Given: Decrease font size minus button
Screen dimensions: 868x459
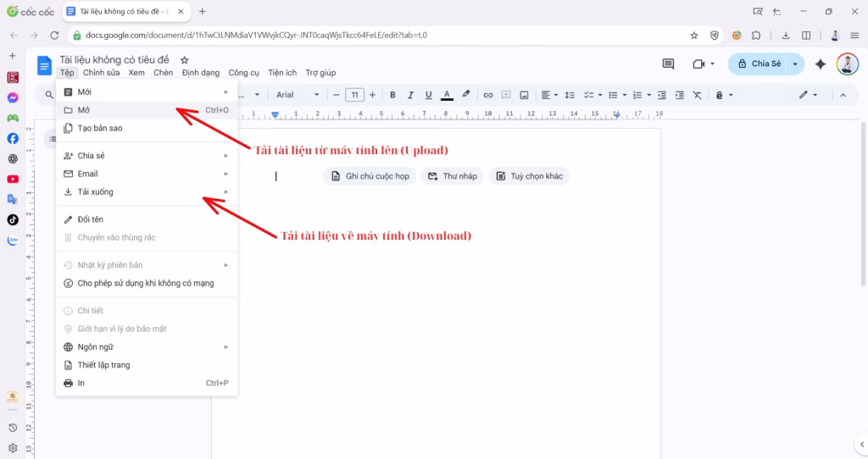Looking at the screenshot, I should [x=336, y=95].
